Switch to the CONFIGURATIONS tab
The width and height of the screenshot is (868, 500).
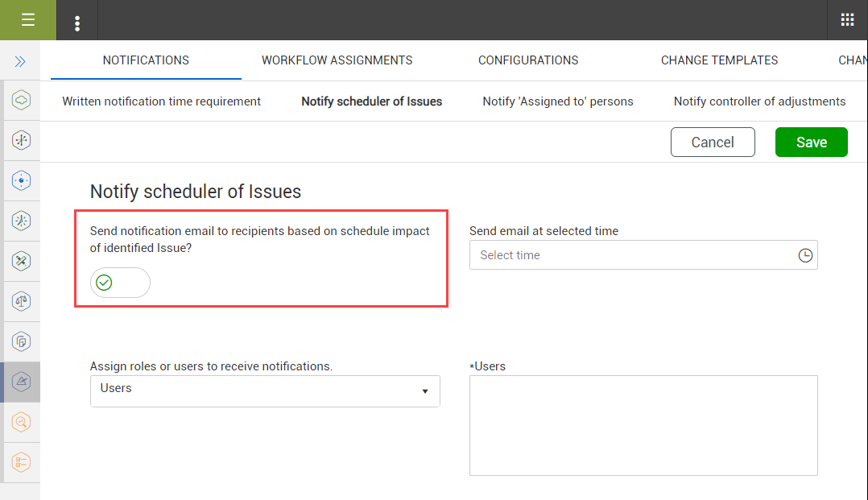coord(528,60)
